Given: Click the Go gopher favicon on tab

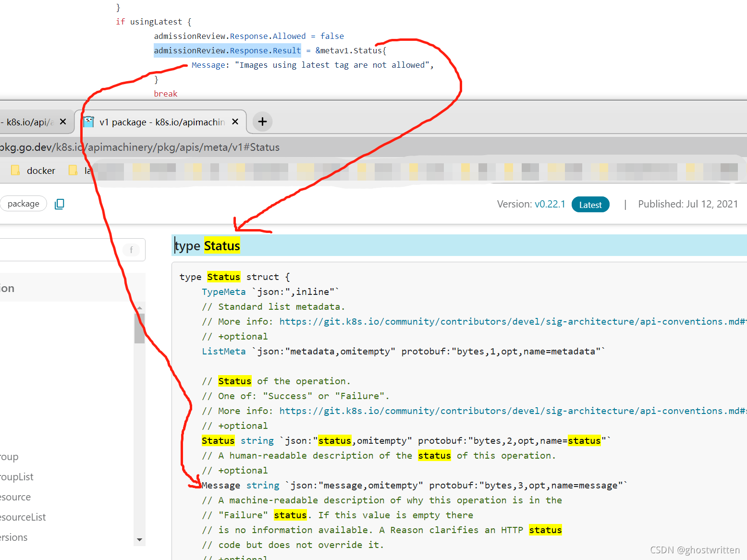Looking at the screenshot, I should pos(88,122).
